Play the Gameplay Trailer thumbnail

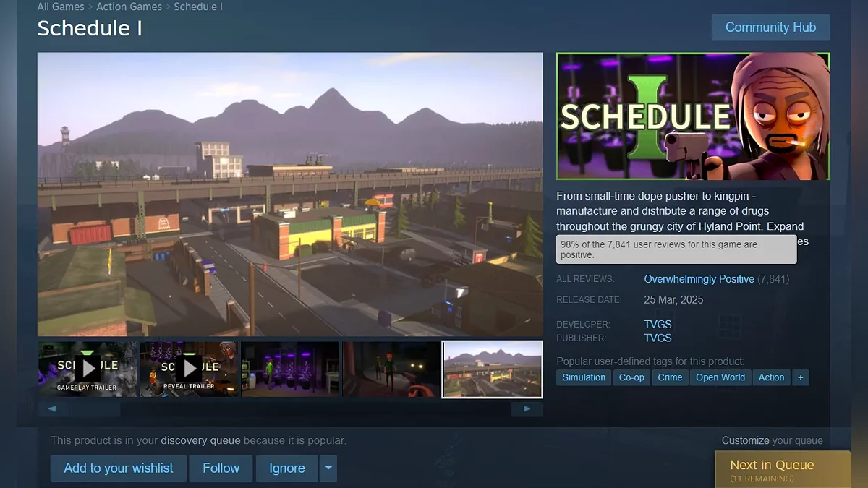coord(87,369)
